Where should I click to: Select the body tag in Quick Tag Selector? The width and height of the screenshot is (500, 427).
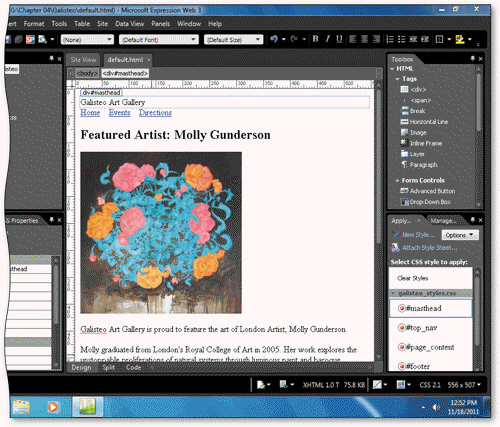pos(87,73)
